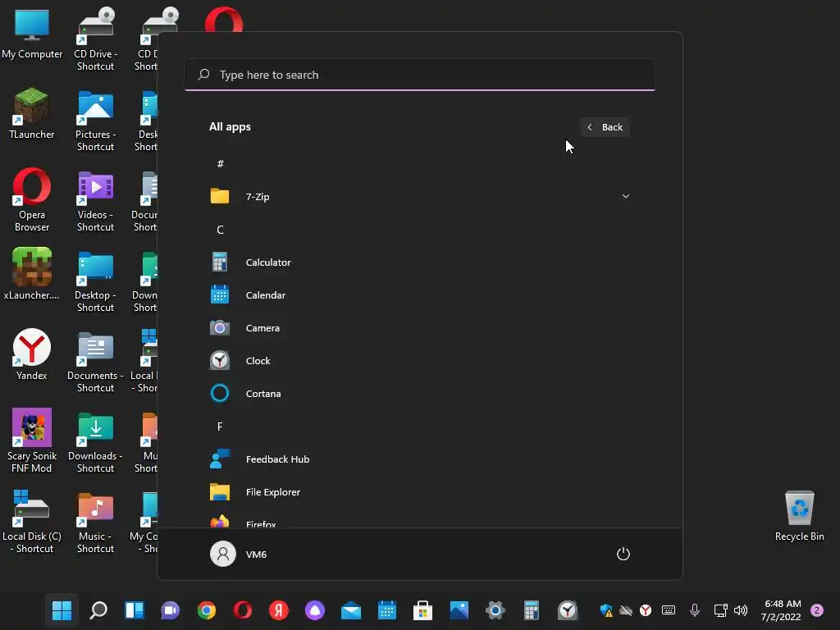Select xLauncher desktop icon

tap(32, 274)
